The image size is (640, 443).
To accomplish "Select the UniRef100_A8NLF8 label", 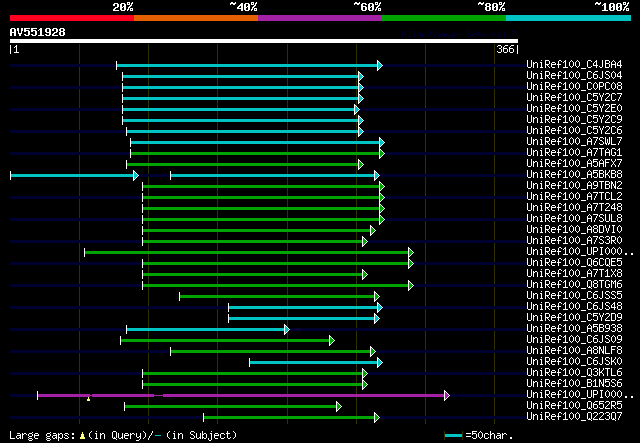I will tap(574, 351).
